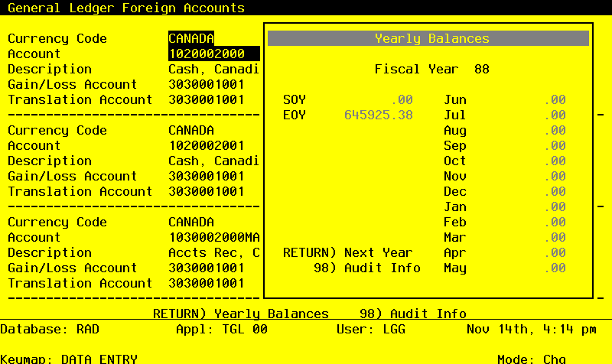Click the May month label
The image size is (612, 364).
[x=455, y=268]
